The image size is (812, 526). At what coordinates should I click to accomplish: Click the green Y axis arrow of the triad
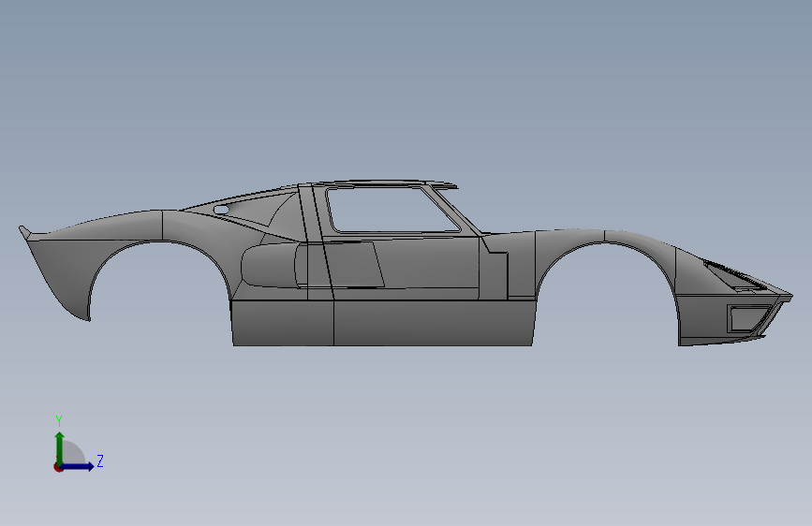click(x=60, y=447)
